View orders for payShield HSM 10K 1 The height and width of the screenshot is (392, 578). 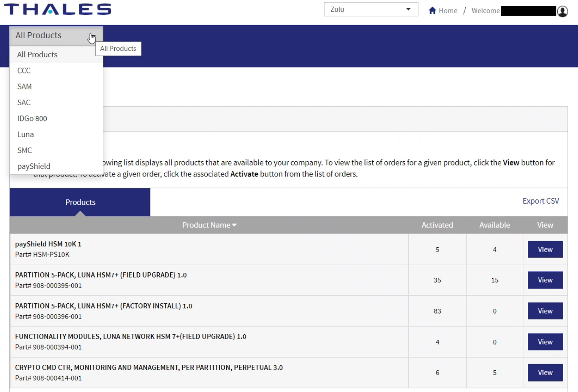(x=545, y=249)
